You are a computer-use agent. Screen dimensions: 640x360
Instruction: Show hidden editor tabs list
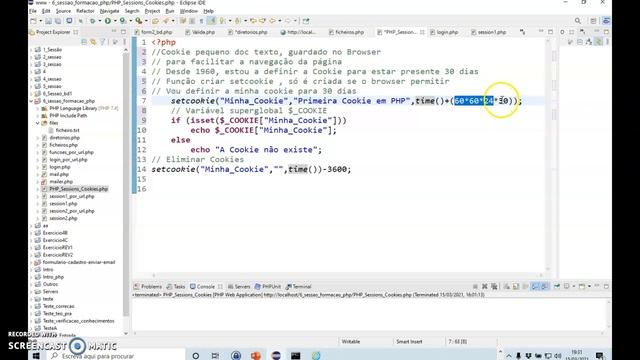click(x=522, y=32)
